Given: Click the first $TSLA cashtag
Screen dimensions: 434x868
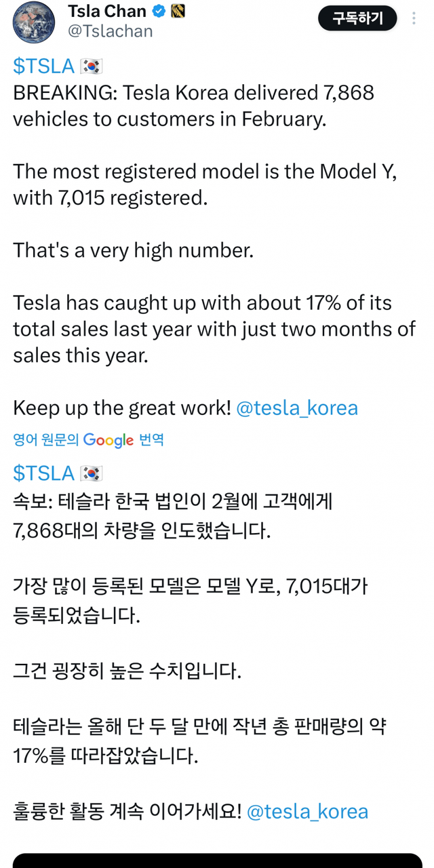Looking at the screenshot, I should [43, 66].
